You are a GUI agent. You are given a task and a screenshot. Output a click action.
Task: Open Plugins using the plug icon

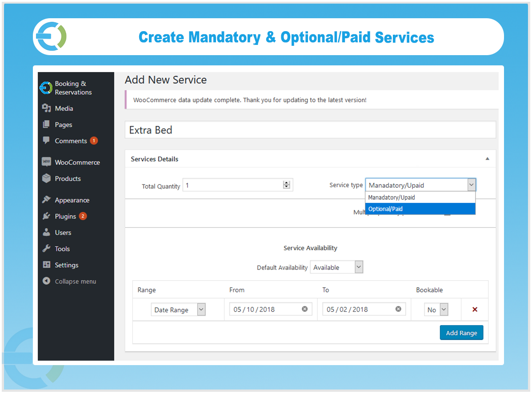[47, 216]
